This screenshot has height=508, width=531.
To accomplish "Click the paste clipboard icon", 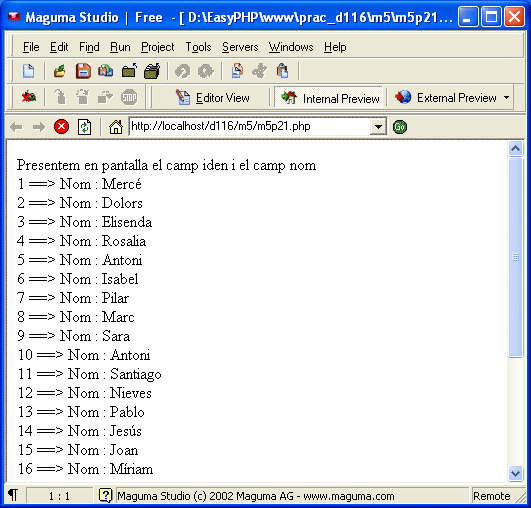I will tap(282, 71).
